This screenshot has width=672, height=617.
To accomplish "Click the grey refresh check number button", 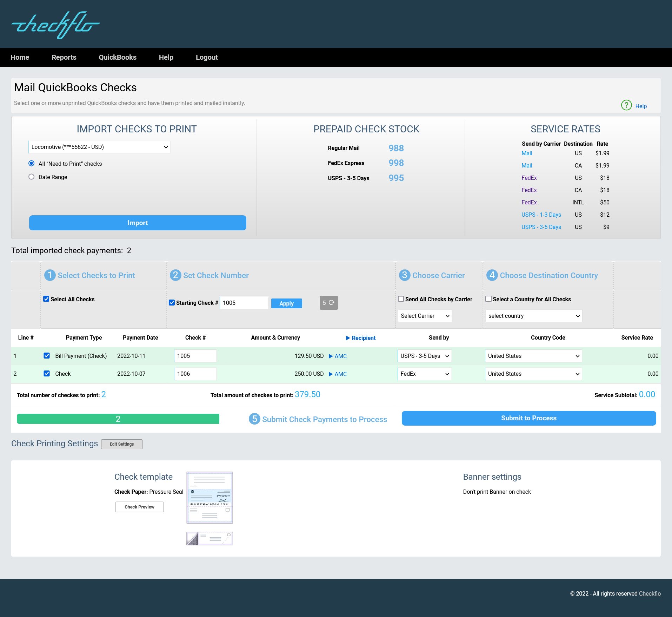I will (x=328, y=303).
